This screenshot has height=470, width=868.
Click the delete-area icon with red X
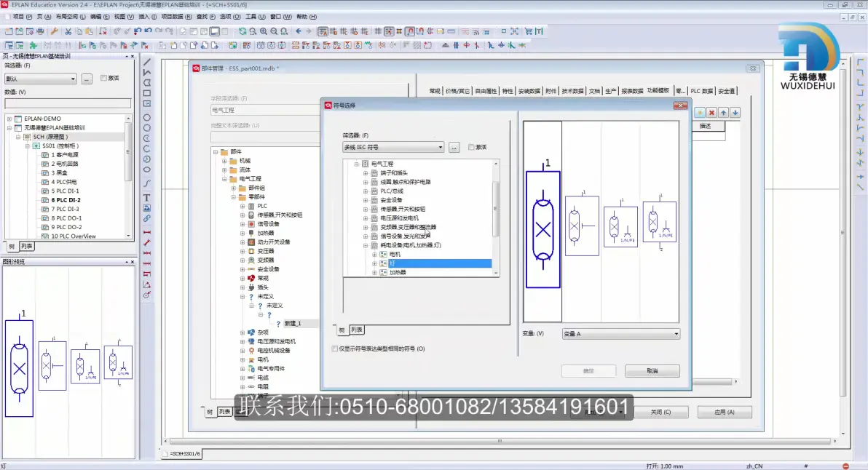103,31
